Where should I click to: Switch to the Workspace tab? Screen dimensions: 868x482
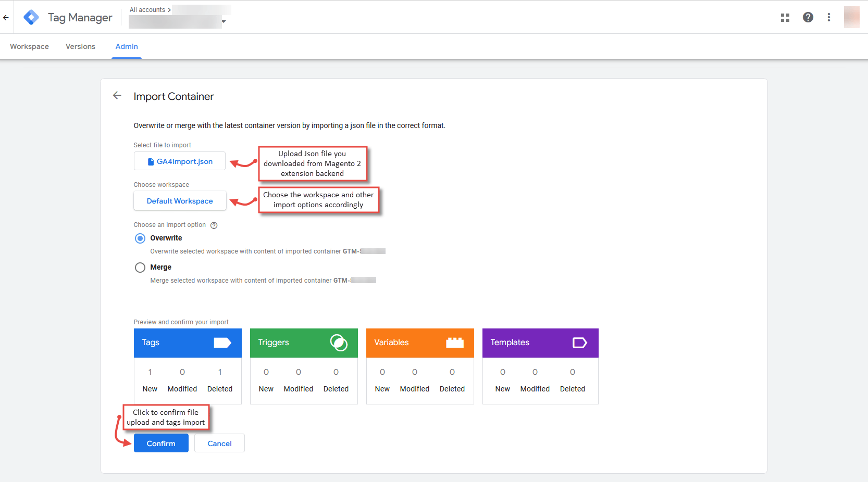pos(29,46)
